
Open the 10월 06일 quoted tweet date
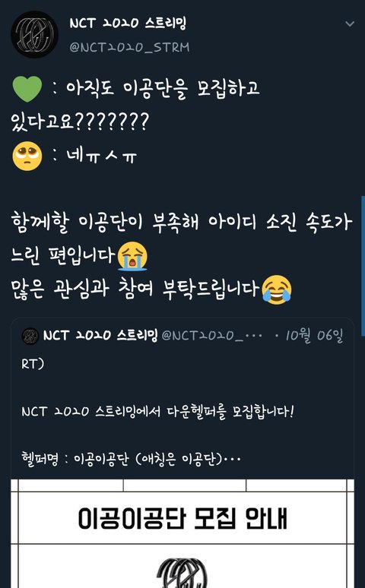[x=314, y=336]
